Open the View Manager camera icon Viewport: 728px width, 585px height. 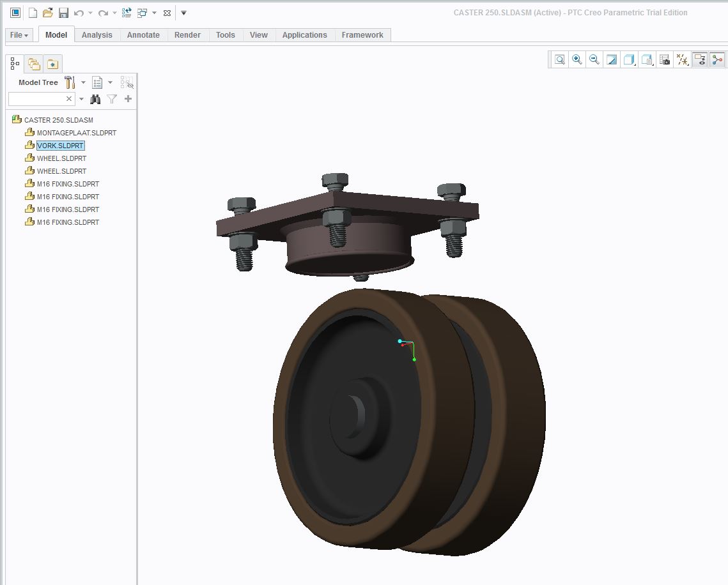pos(665,59)
